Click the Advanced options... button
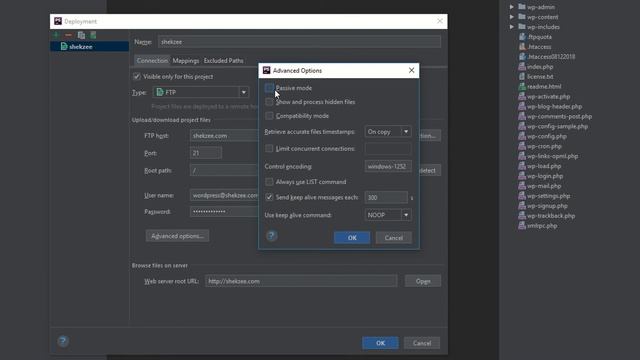Screen dimensions: 640x360 [177, 236]
